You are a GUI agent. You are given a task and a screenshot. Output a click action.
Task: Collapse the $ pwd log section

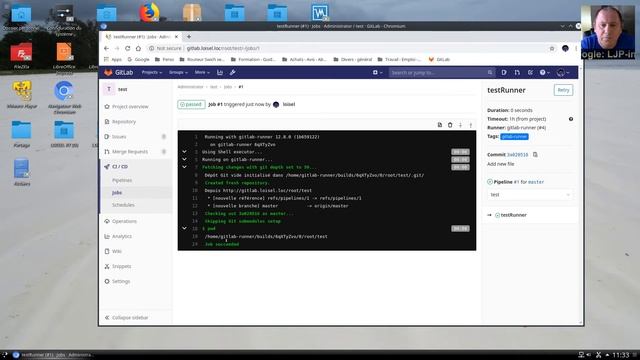[x=184, y=229]
